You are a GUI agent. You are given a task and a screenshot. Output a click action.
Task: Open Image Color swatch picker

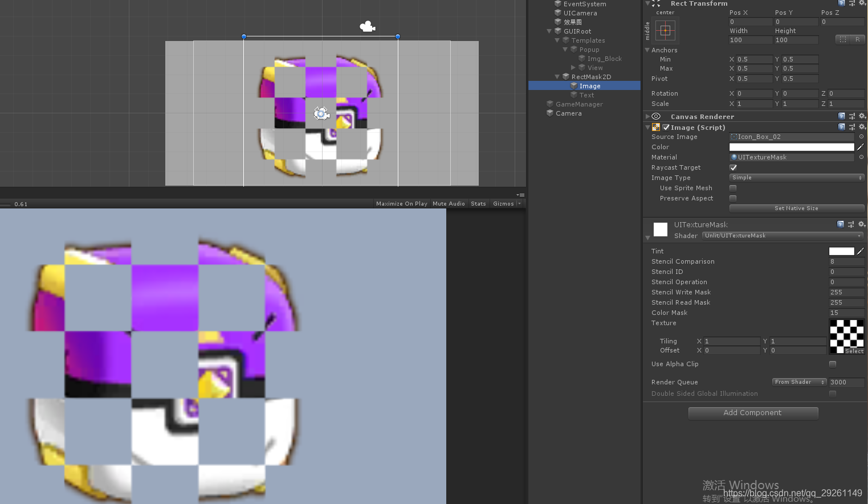(792, 147)
